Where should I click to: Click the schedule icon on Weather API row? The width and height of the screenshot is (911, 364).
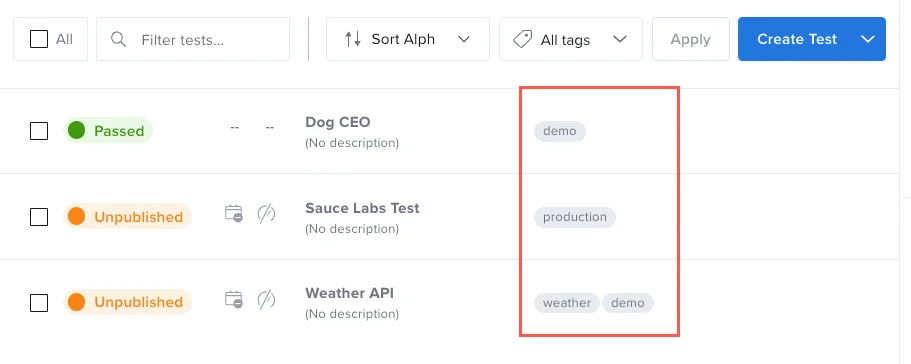[234, 299]
